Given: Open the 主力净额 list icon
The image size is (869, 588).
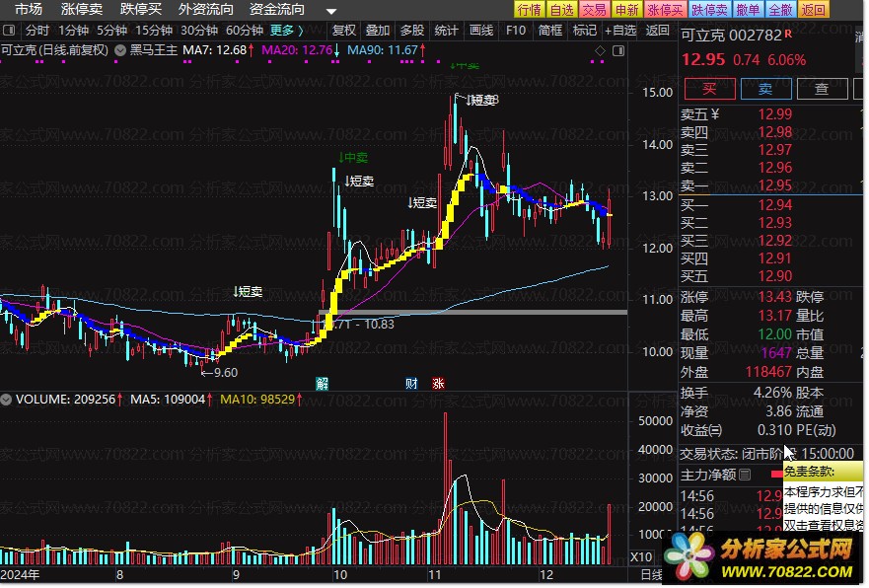Looking at the screenshot, I should 745,475.
